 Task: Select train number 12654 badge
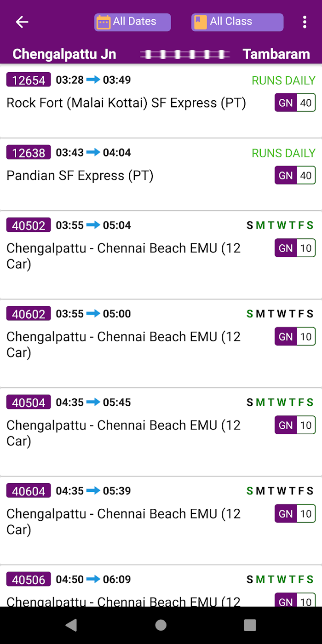[x=29, y=80]
